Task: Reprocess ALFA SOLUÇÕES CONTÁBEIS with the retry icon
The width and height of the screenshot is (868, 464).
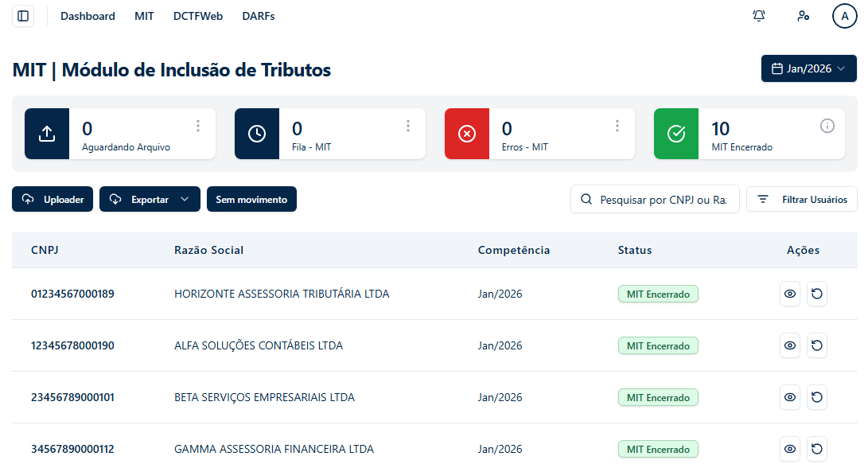Action: 817,345
